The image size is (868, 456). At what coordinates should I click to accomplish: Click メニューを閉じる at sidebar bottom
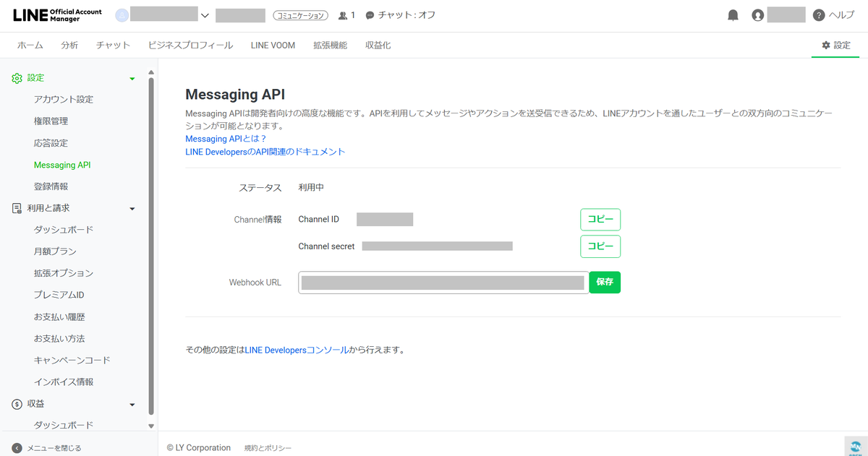click(54, 448)
